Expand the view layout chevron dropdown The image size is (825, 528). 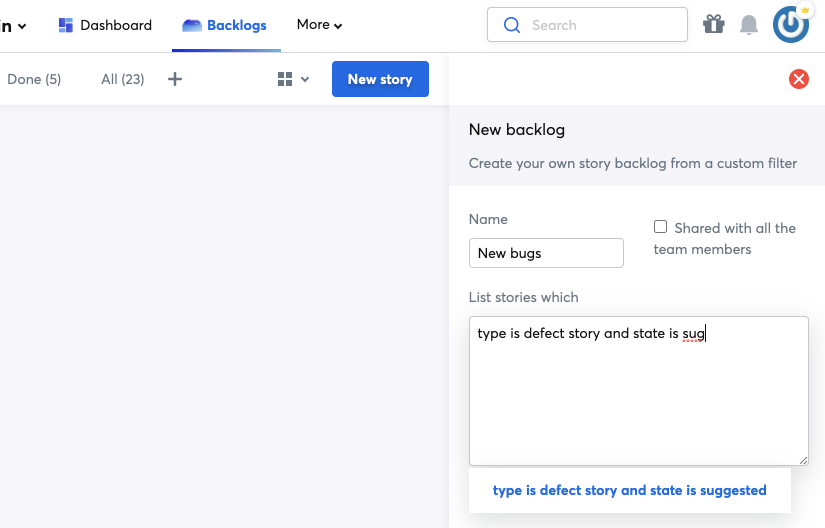click(x=305, y=79)
